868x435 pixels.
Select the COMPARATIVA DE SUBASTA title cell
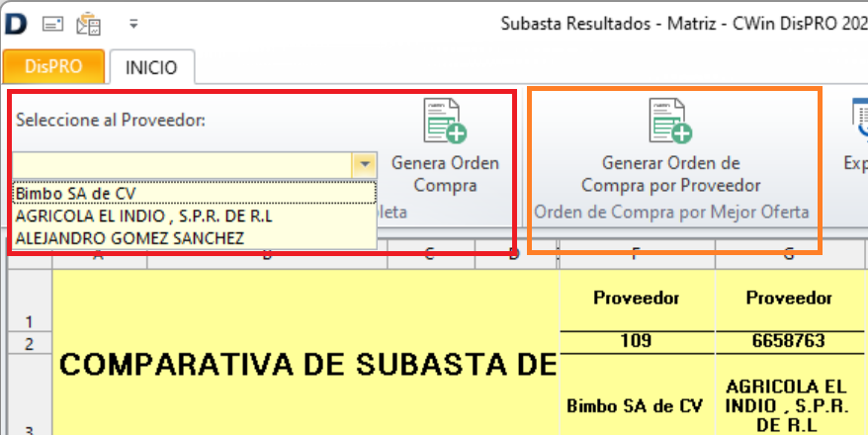click(x=306, y=364)
